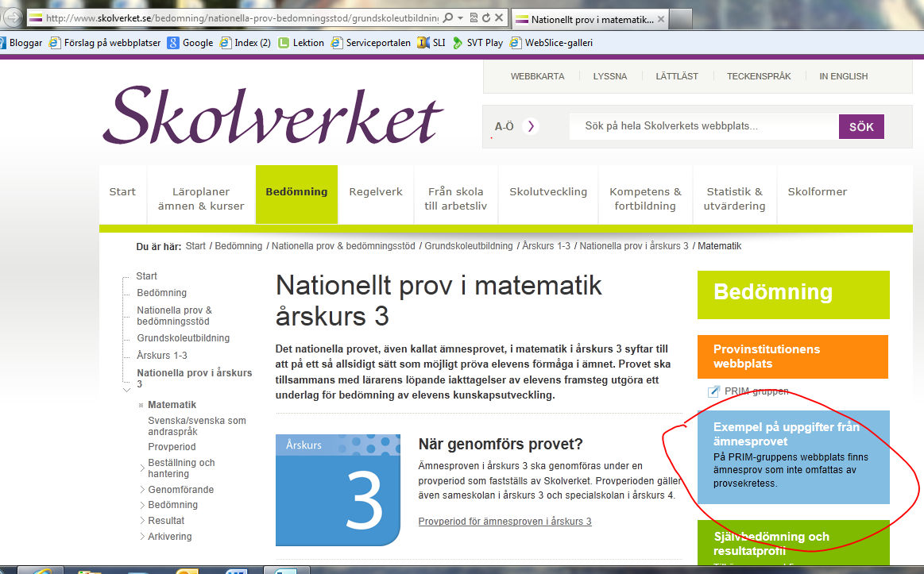Open the SVT Play favorite

point(477,42)
